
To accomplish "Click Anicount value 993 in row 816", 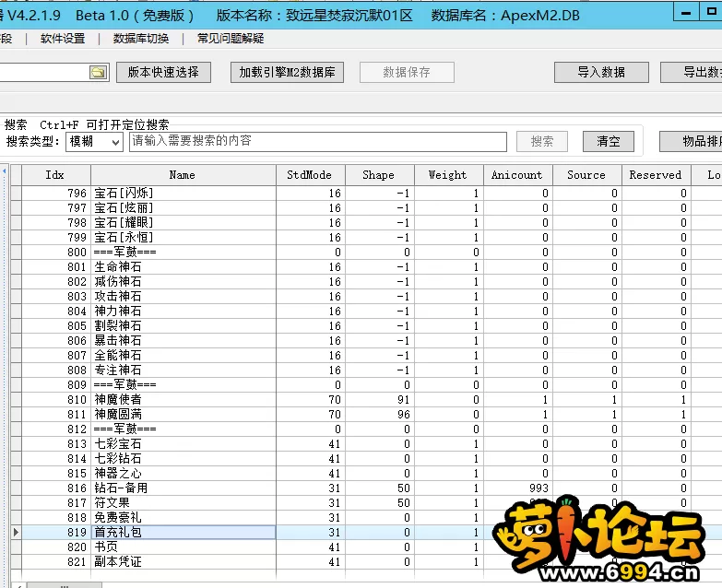I will click(x=518, y=488).
